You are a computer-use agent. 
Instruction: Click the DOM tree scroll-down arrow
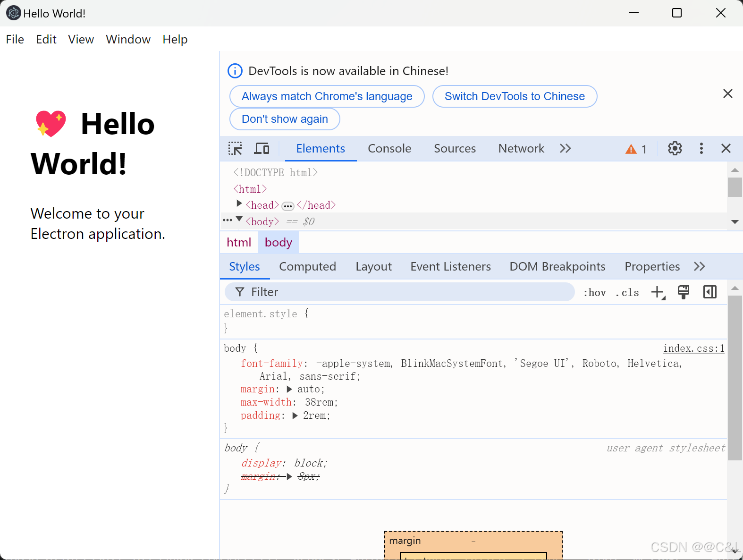(735, 221)
